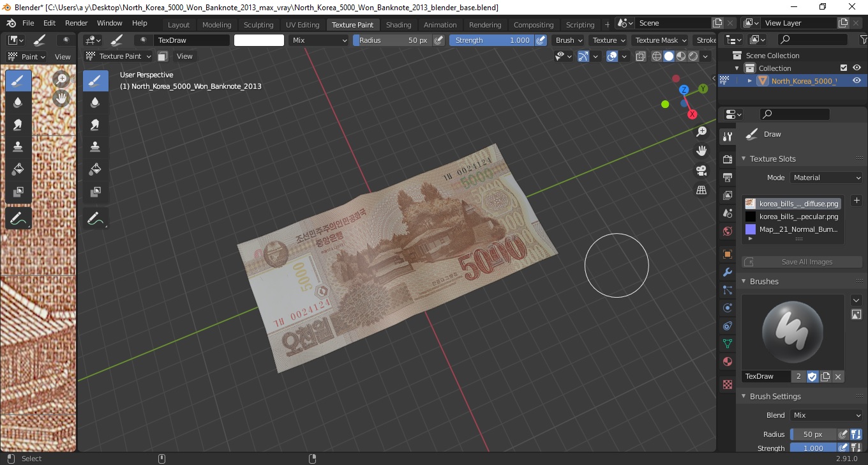Adjust the Strength slider in viewport header
Viewport: 868px width, 465px height.
point(491,40)
